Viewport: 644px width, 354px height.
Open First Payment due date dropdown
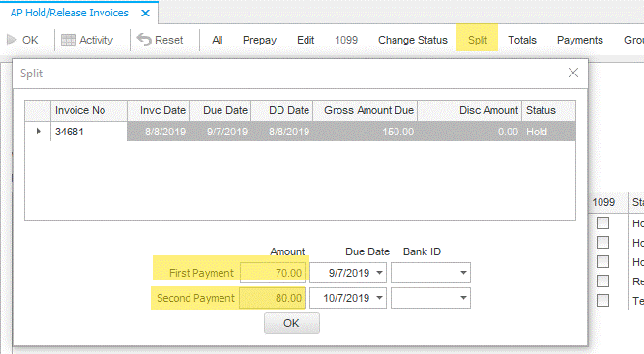click(x=379, y=273)
